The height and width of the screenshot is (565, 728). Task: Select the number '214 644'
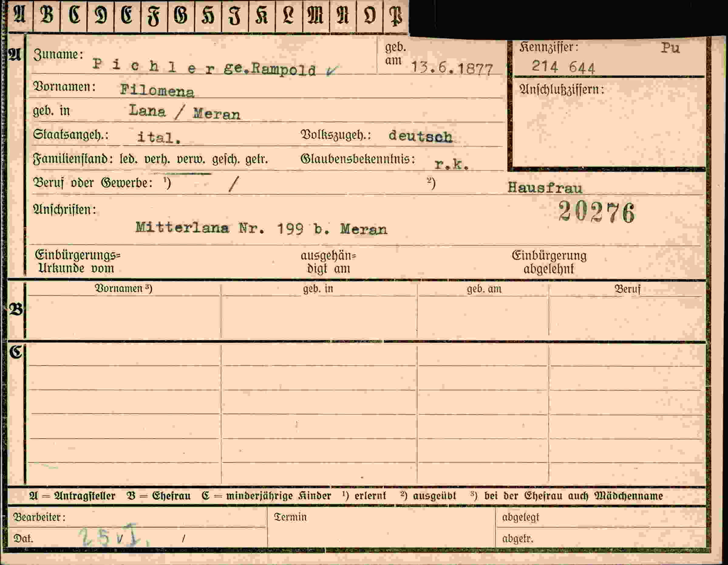coord(563,67)
